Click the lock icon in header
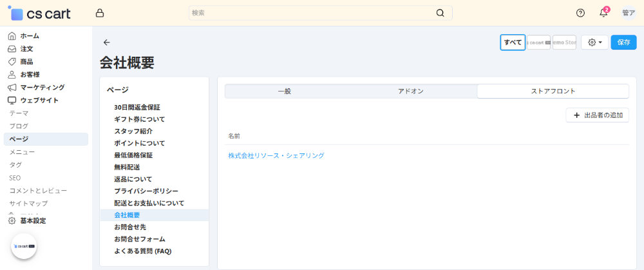644x270 pixels. 99,13
